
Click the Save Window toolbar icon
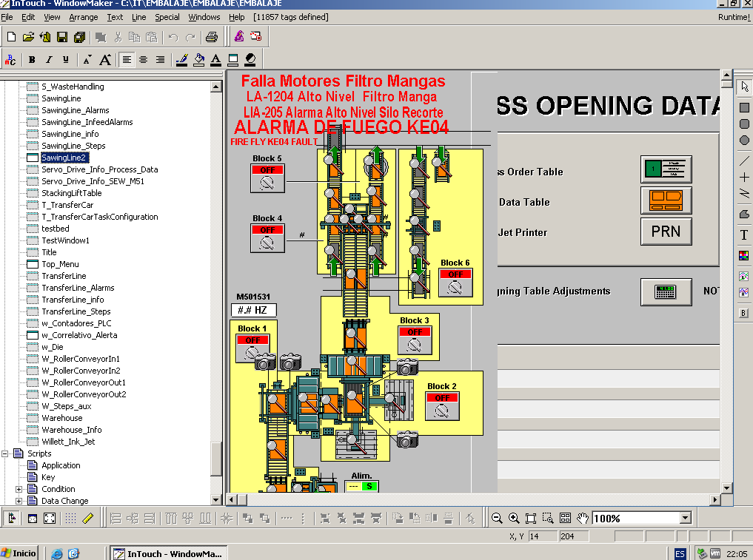[61, 37]
